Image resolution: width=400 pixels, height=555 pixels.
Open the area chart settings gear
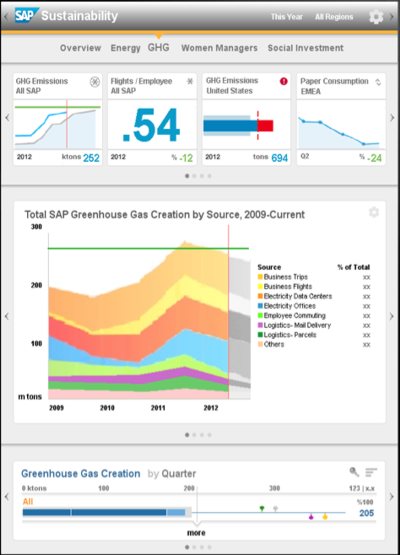(374, 212)
